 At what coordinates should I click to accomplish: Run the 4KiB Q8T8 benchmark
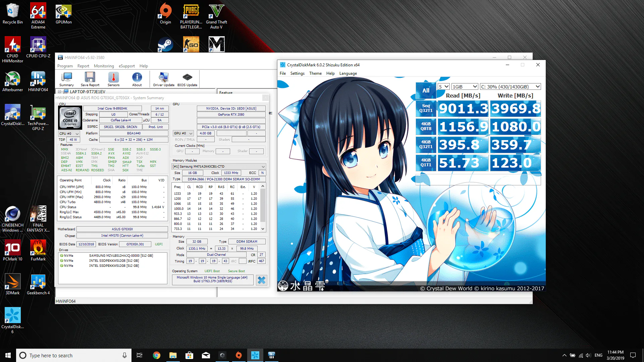point(426,126)
